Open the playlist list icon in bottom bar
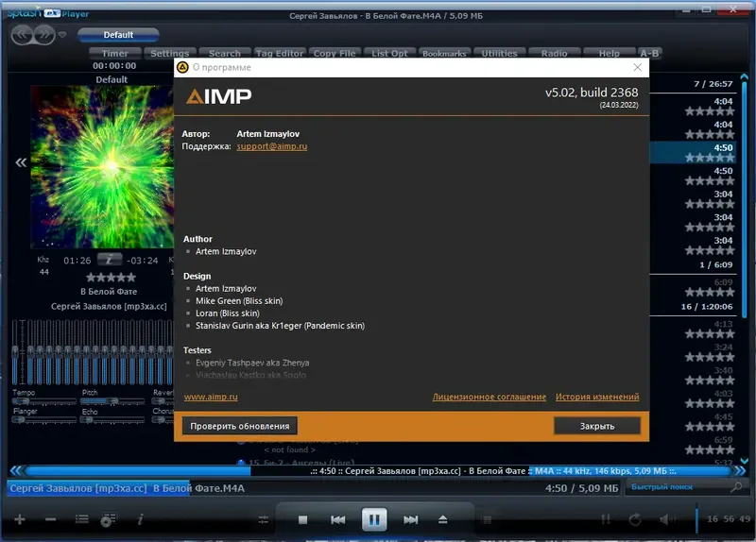Image resolution: width=756 pixels, height=542 pixels. [82, 519]
